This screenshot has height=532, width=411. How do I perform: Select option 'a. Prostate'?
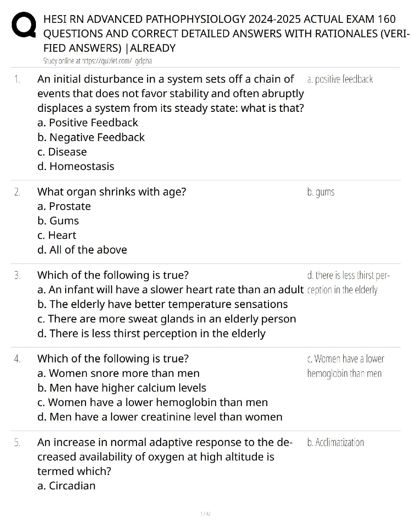click(x=64, y=206)
